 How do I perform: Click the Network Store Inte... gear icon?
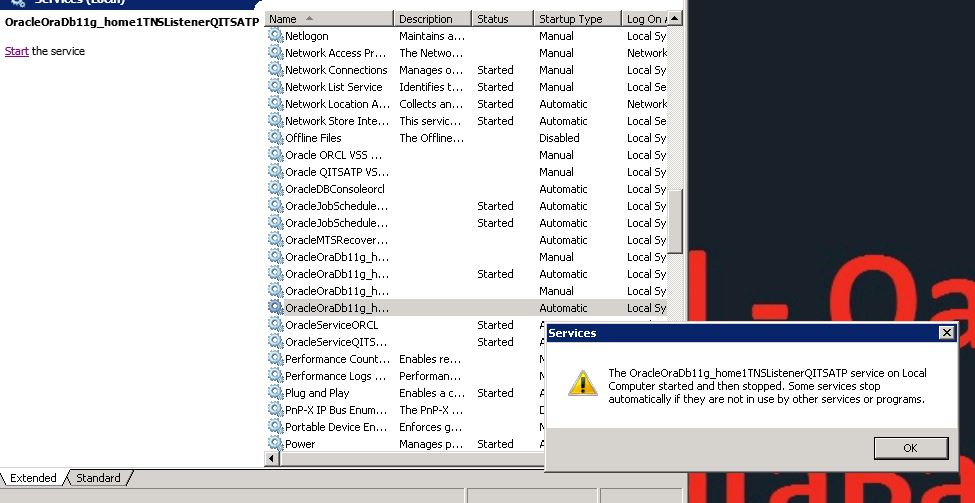tap(275, 121)
